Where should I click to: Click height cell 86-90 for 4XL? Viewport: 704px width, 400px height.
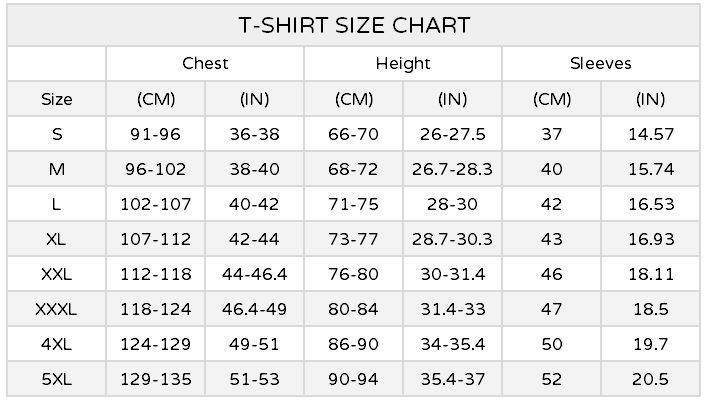click(353, 344)
